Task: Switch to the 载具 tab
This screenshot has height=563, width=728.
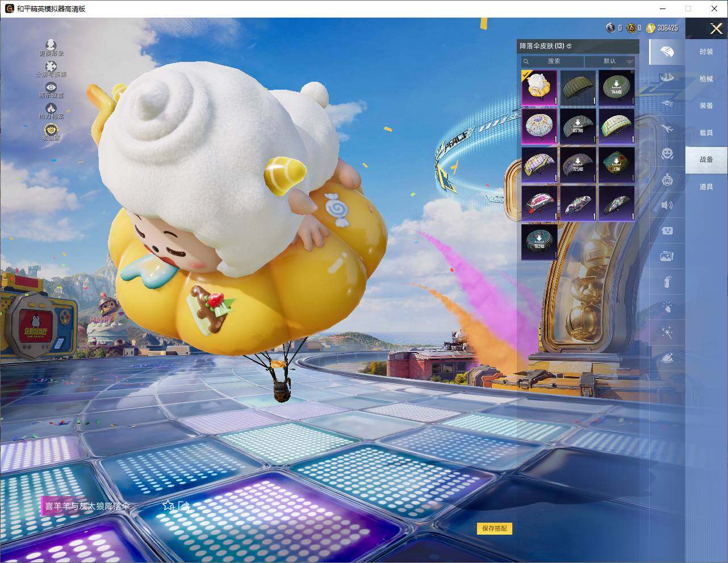Action: pyautogui.click(x=706, y=133)
